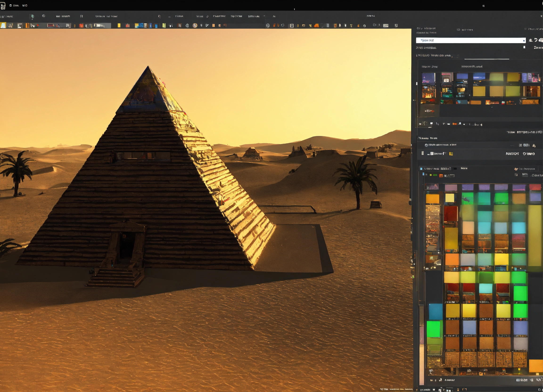
Task: Click the text button right of the radio button row
Action: [524, 145]
